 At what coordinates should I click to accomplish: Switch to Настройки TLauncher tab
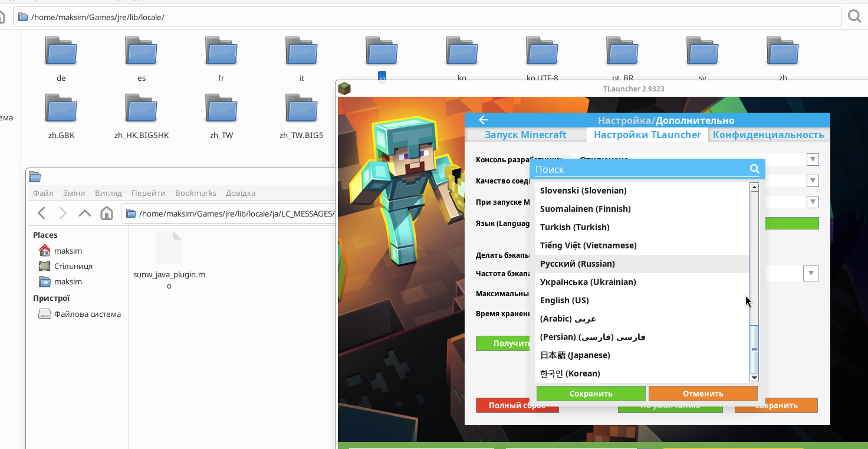click(x=647, y=135)
